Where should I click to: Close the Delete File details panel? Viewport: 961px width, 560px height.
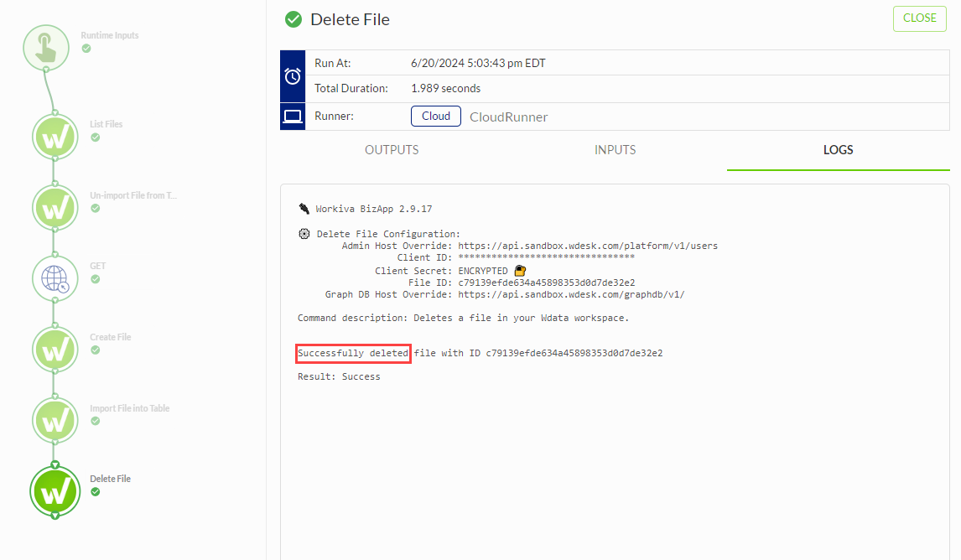click(919, 18)
